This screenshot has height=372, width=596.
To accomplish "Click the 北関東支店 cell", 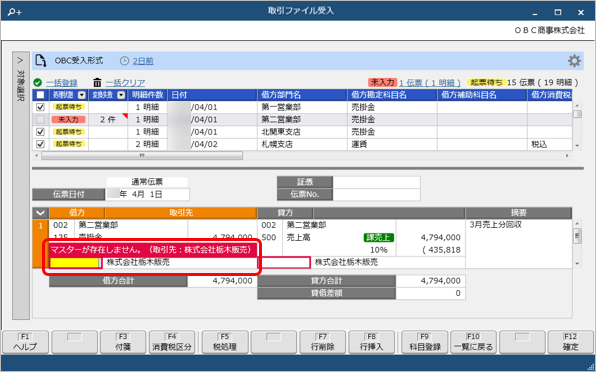I will click(302, 132).
